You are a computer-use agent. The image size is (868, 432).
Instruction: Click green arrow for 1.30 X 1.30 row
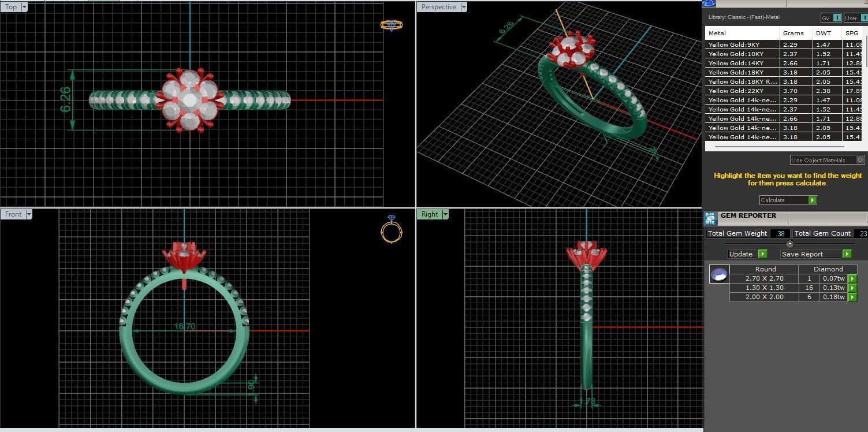(x=852, y=288)
